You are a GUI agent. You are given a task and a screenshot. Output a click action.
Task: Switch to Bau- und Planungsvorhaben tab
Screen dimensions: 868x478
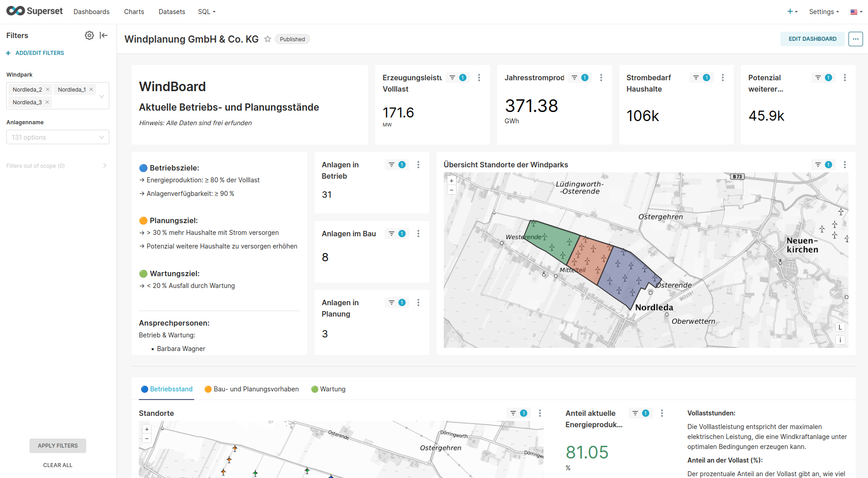click(x=252, y=389)
